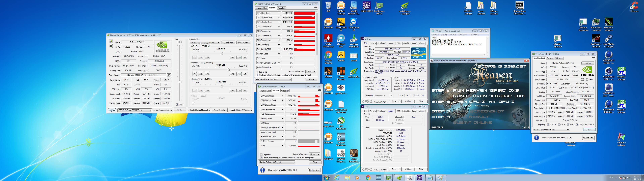Open the Soubor menu in Notepad
This screenshot has height=181, width=644.
(436, 35)
